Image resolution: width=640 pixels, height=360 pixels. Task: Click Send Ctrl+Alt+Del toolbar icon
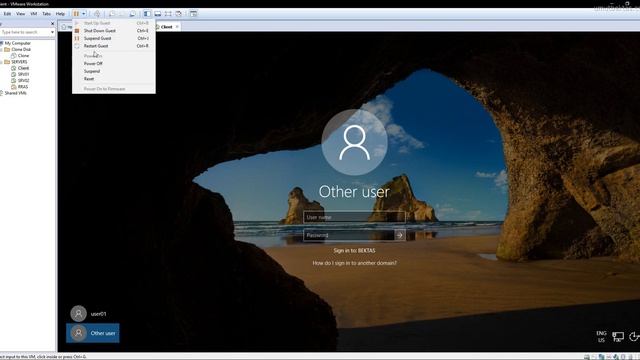(97, 13)
